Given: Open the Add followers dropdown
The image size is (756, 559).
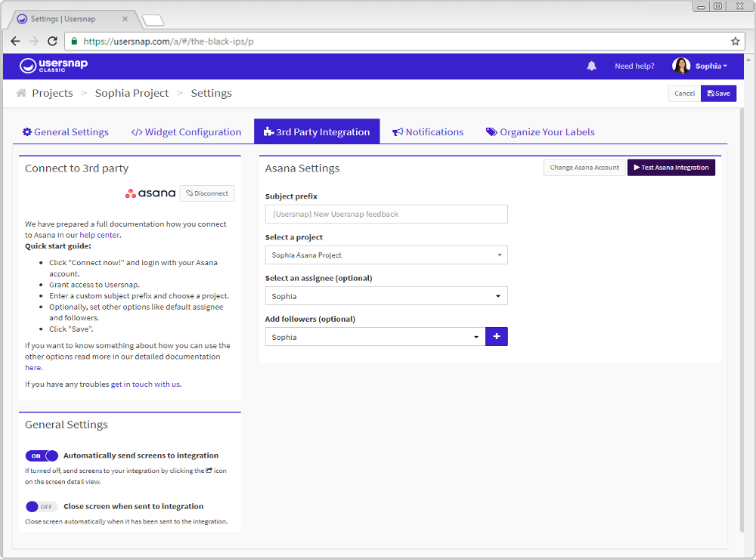Looking at the screenshot, I should pos(375,337).
